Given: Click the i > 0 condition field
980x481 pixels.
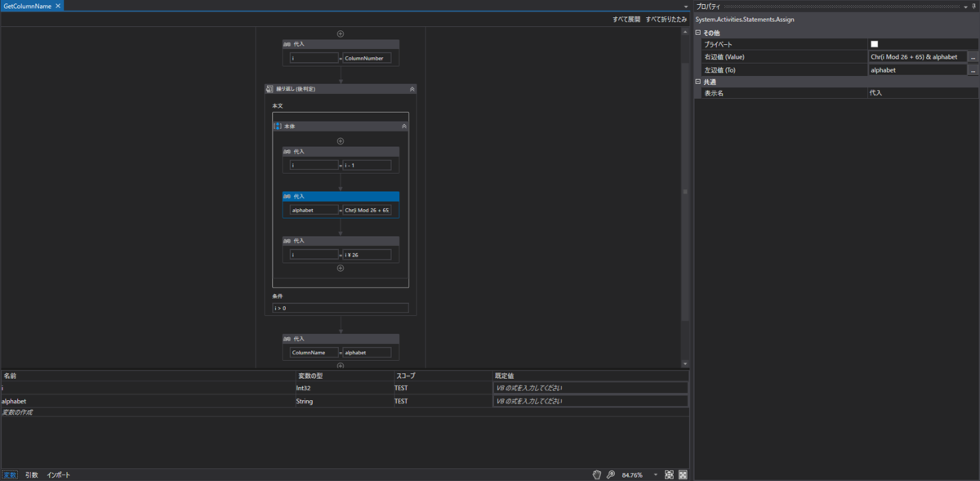Looking at the screenshot, I should [341, 309].
